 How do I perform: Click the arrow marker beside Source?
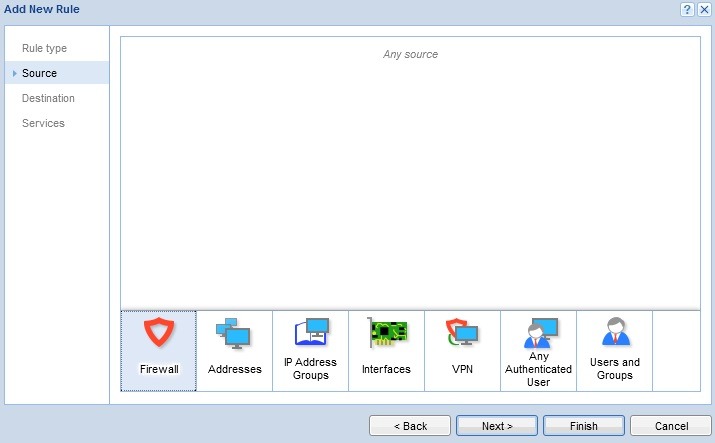click(14, 73)
